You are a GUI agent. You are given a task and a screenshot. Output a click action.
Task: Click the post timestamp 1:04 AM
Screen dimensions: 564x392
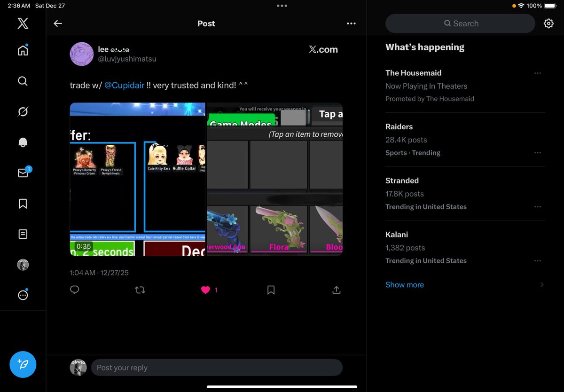pos(82,273)
